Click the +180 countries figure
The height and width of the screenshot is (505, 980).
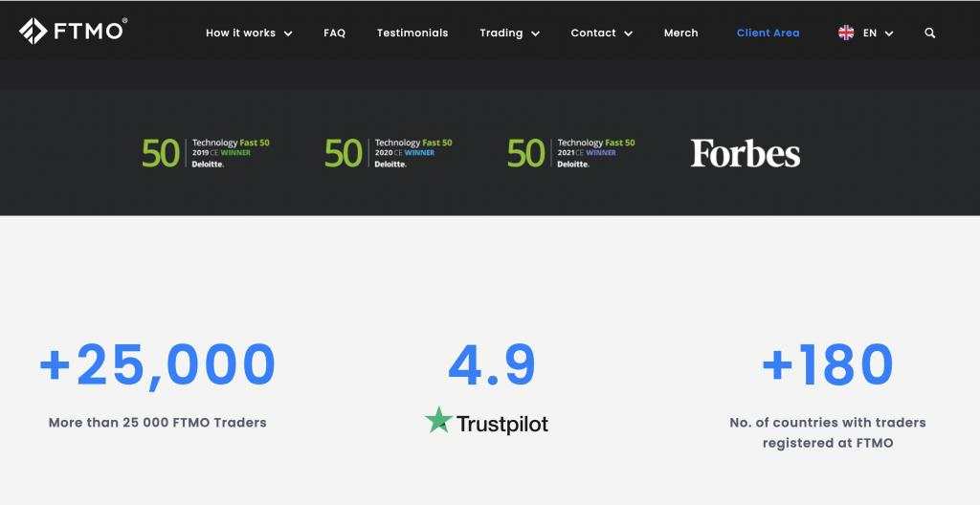click(x=828, y=365)
